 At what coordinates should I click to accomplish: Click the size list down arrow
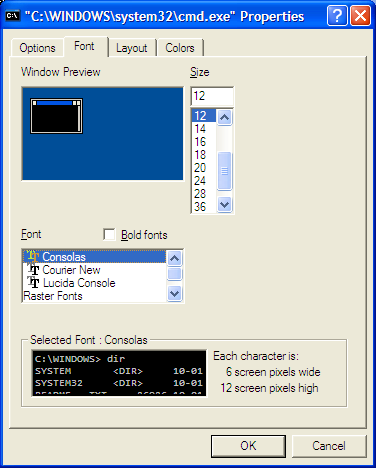tap(225, 204)
